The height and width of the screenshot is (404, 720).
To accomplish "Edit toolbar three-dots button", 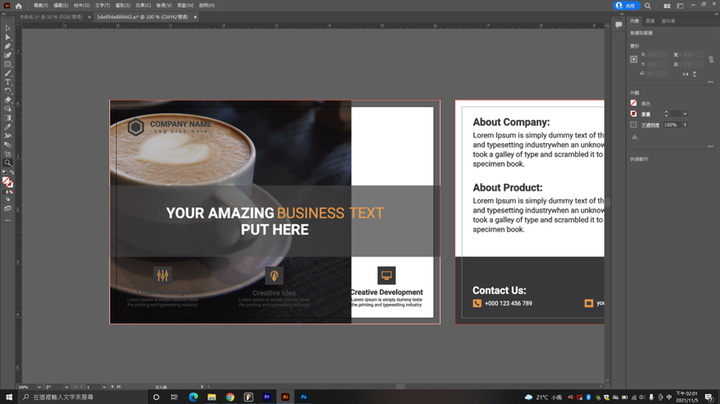I will click(x=8, y=220).
